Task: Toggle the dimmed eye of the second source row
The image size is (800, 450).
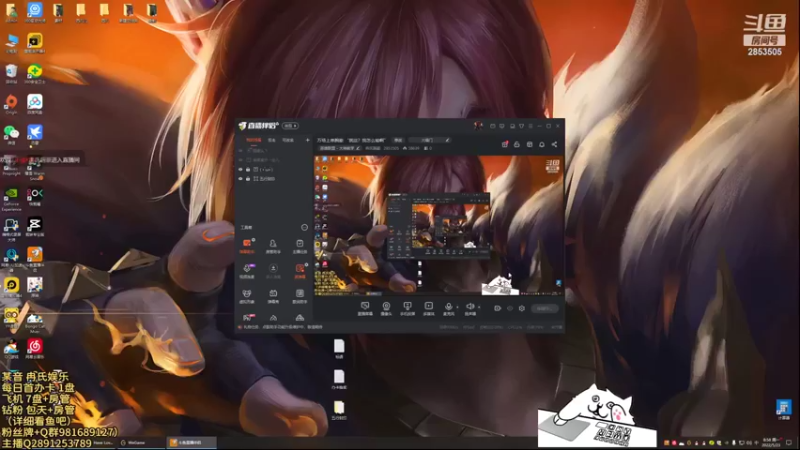Action: (241, 160)
